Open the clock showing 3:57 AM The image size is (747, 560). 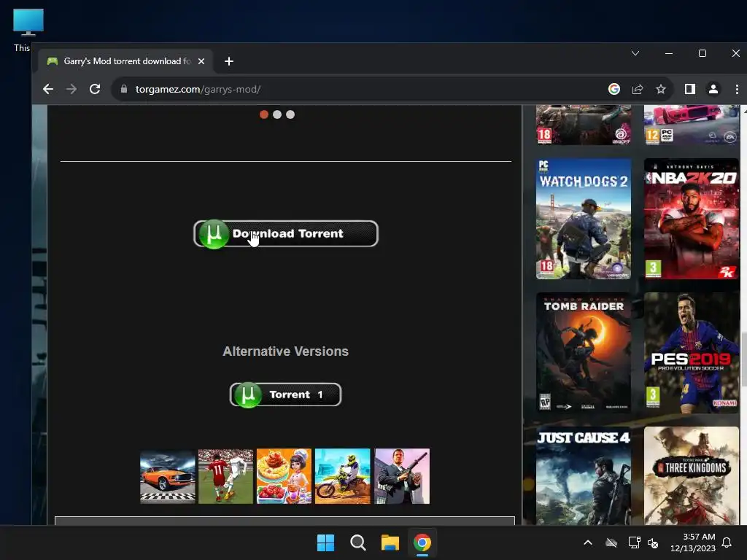[693, 542]
